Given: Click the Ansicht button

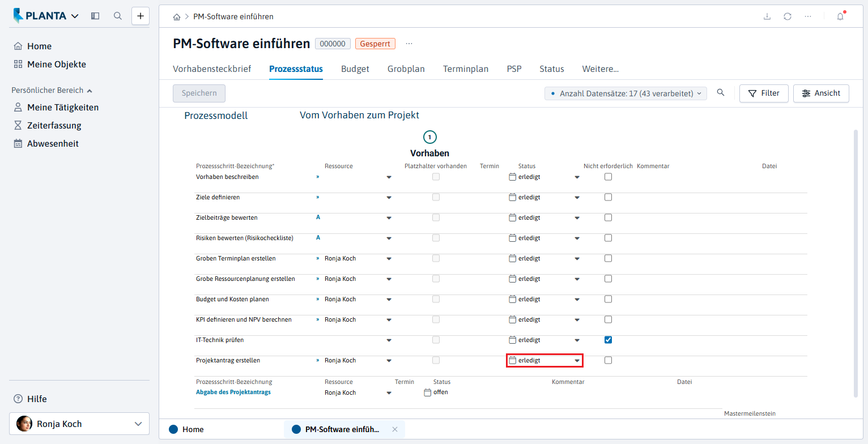Looking at the screenshot, I should coord(821,93).
